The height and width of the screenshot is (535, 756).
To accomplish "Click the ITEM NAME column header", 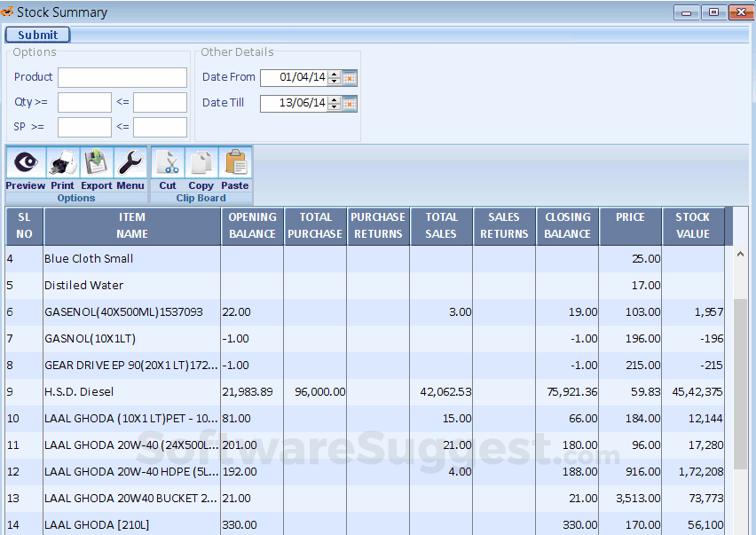I will click(130, 225).
